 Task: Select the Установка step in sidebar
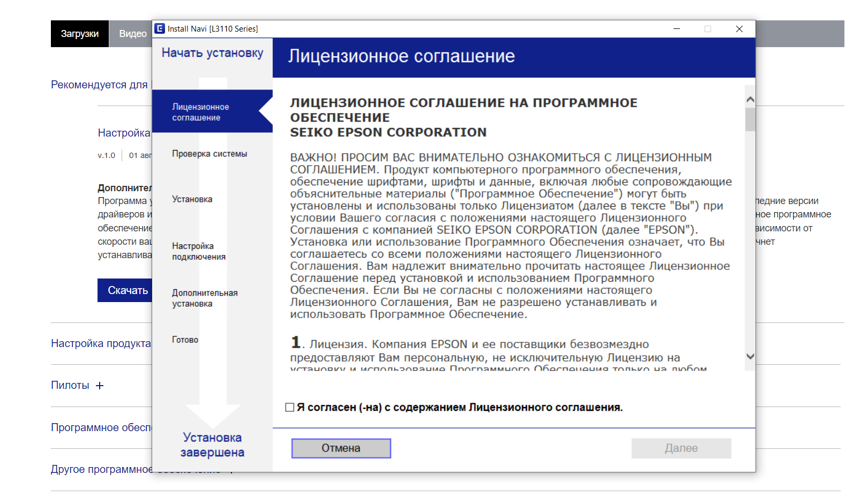(192, 199)
